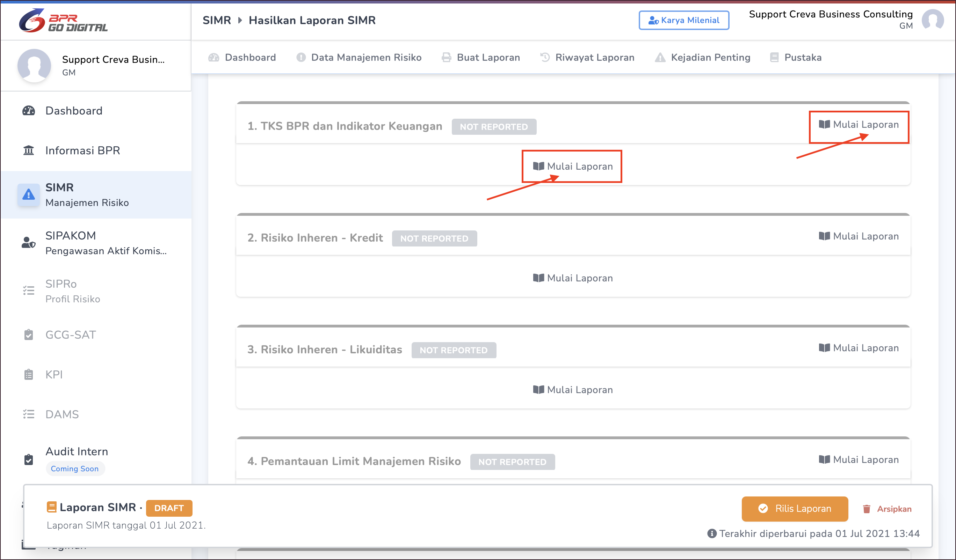This screenshot has width=956, height=560.
Task: Click the Riwayat Laporan history icon
Action: [x=545, y=57]
